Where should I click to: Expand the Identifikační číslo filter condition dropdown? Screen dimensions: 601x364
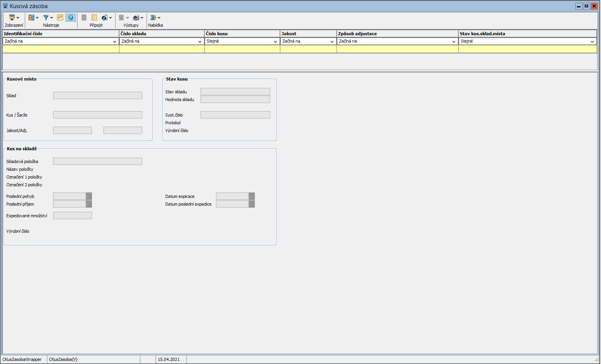point(114,41)
